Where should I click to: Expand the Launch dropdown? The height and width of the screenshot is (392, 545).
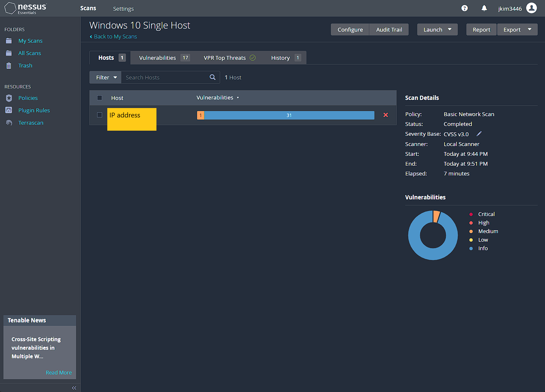coord(437,29)
